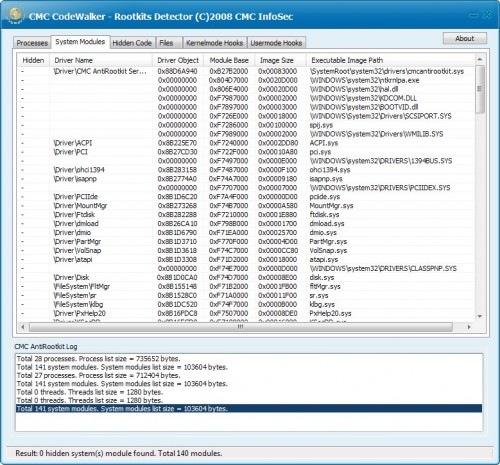Select the WMILIB.SYS module row
500x465 pixels.
(x=246, y=134)
